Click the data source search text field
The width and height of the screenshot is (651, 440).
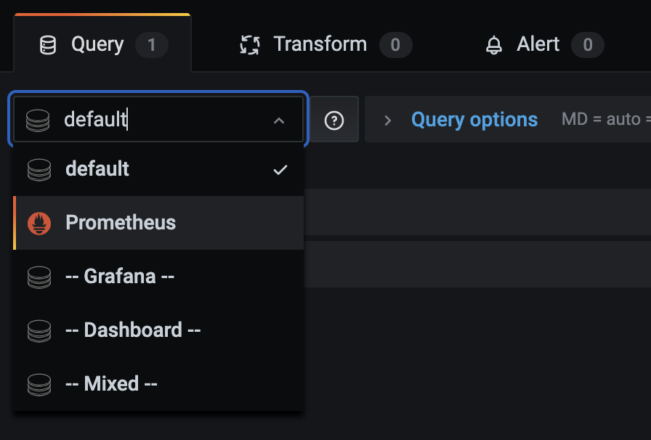click(160, 120)
